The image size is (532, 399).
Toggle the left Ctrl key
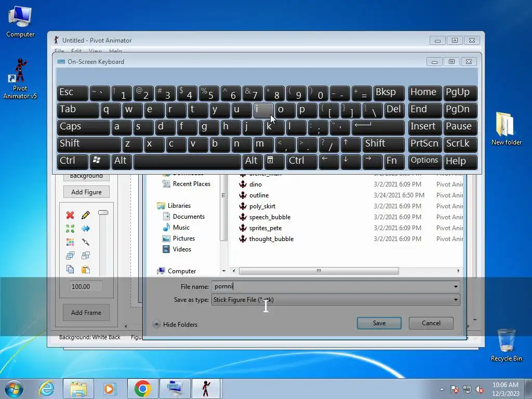(73, 162)
